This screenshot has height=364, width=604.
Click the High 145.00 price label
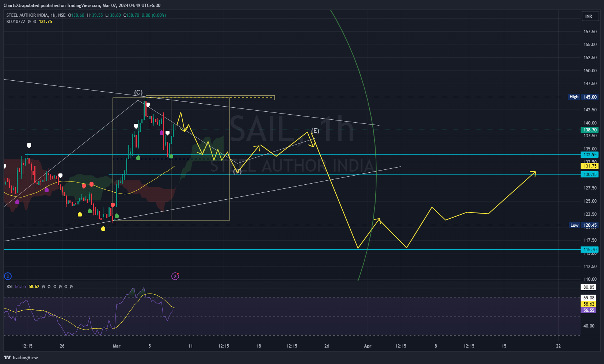click(x=583, y=97)
